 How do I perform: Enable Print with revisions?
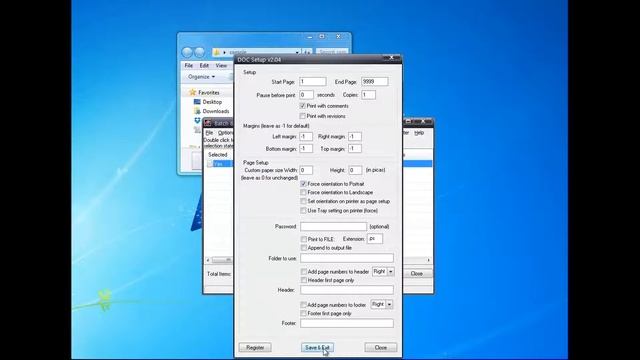coord(302,116)
